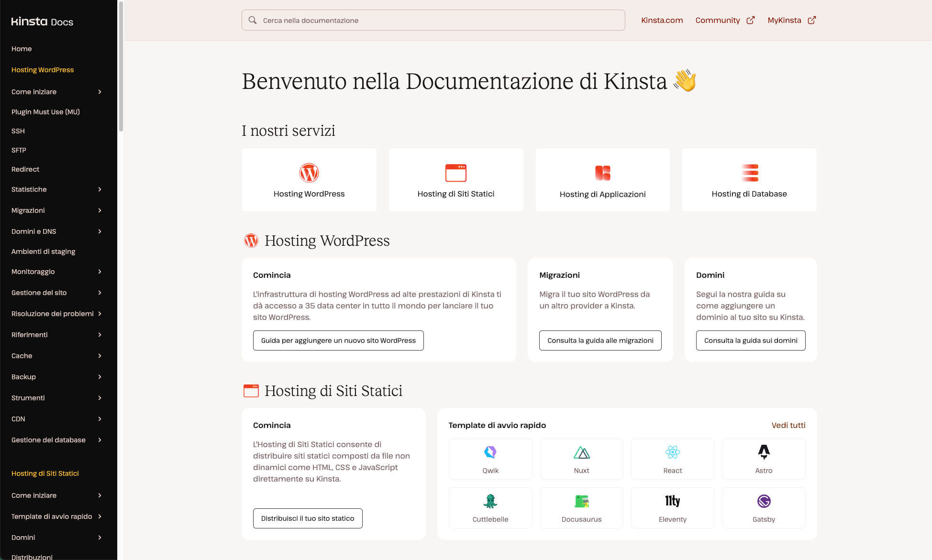This screenshot has width=932, height=560.
Task: Click the Docusaurus template icon
Action: (x=581, y=501)
